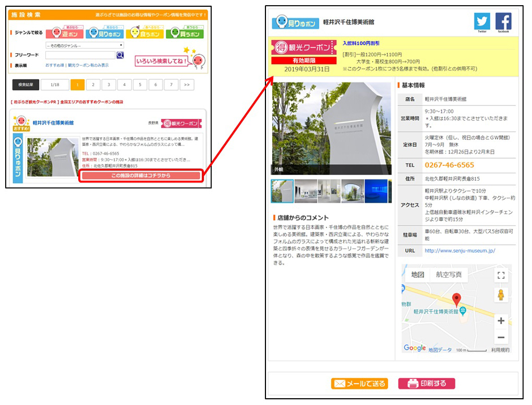Toggle fullscreen view on the map
The width and height of the screenshot is (532, 405).
click(500, 275)
